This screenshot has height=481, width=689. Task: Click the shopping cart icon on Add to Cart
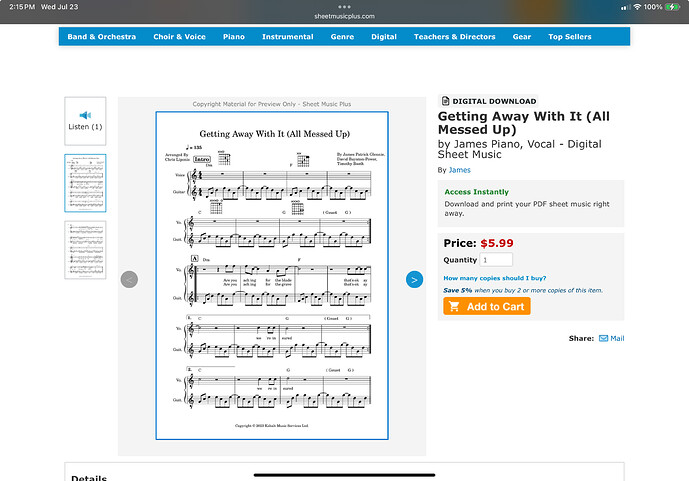coord(454,306)
